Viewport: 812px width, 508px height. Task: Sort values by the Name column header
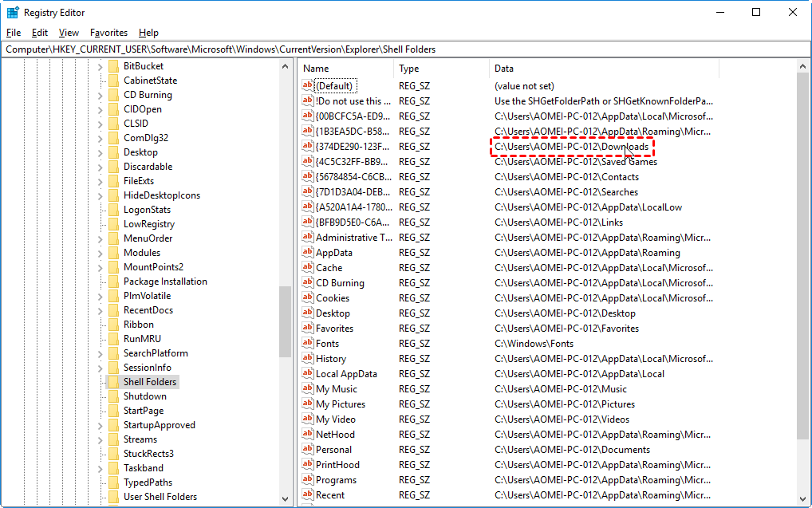tap(345, 69)
